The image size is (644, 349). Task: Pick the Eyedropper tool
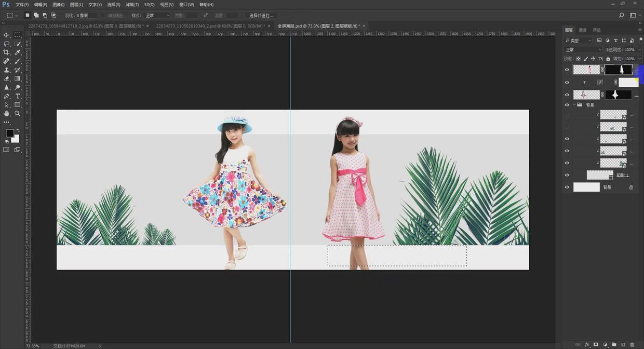[x=18, y=52]
